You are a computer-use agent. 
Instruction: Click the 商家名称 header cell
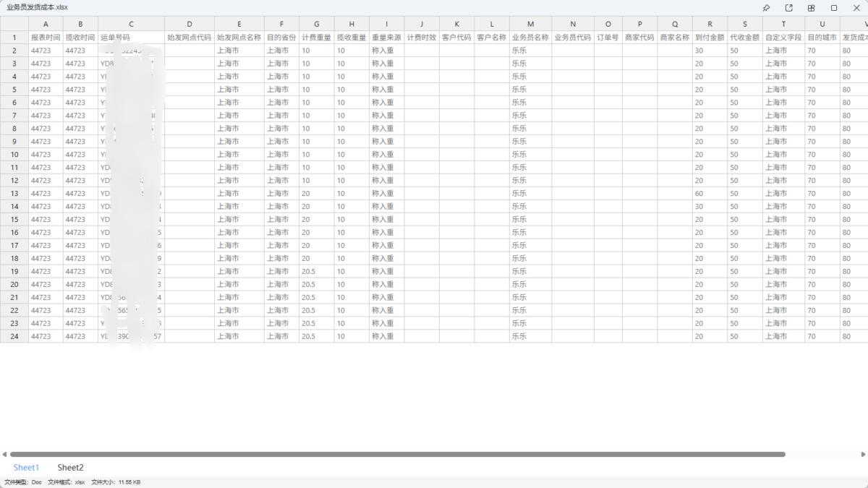675,37
